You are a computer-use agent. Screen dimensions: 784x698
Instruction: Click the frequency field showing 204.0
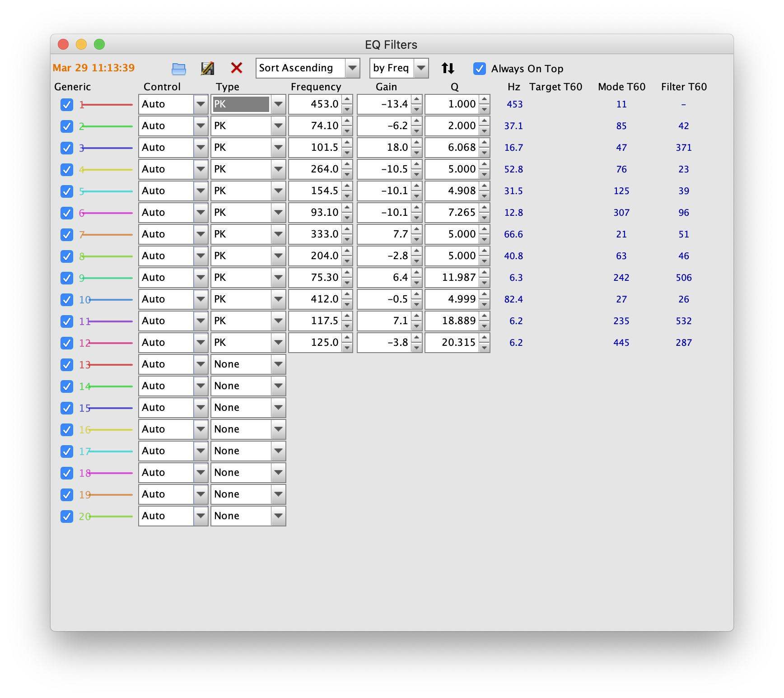pyautogui.click(x=315, y=256)
